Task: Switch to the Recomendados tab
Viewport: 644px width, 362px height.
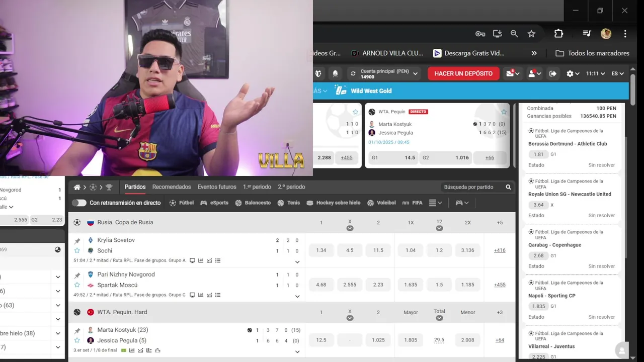Action: tap(172, 187)
